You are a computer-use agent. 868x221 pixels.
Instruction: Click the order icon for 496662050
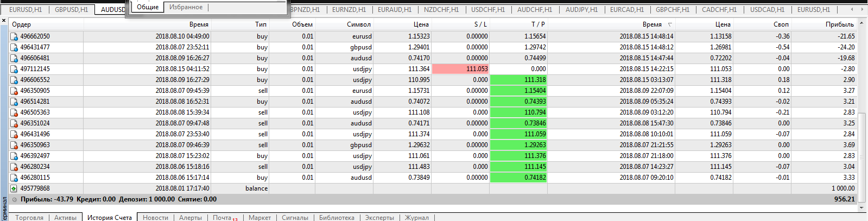click(14, 36)
